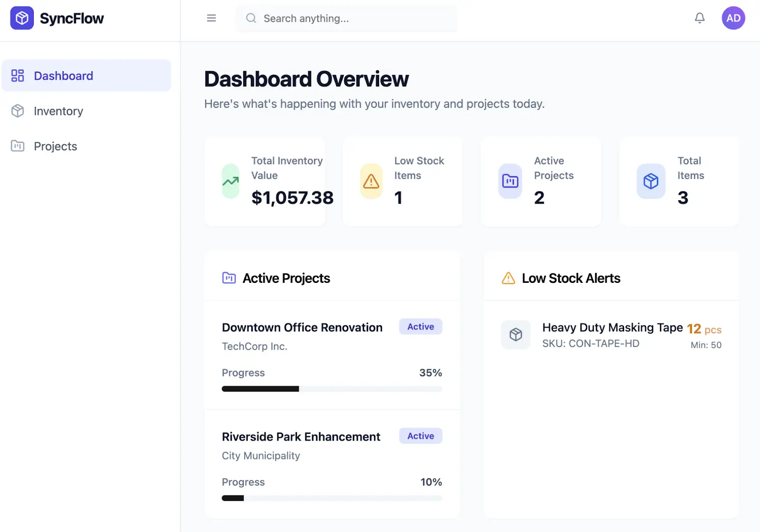Open the AD profile avatar menu
This screenshot has width=760, height=532.
(x=733, y=18)
